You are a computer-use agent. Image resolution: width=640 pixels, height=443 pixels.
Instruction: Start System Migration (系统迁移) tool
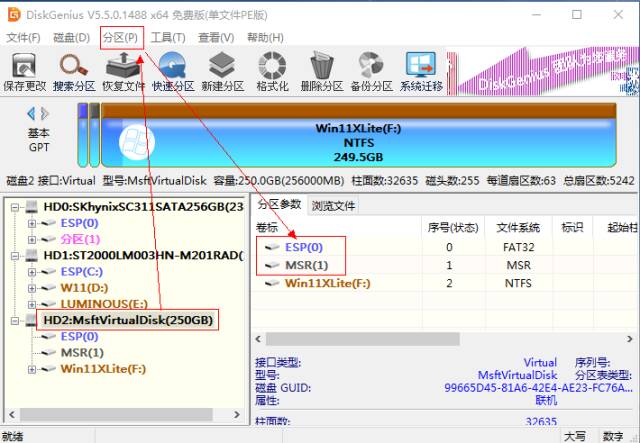pos(421,72)
